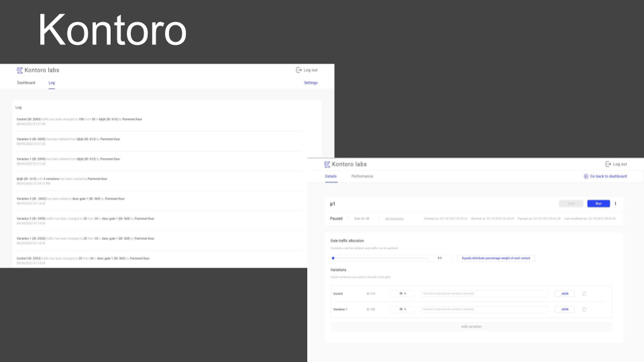Click Log out icon on gate details page
644x362 pixels.
608,164
